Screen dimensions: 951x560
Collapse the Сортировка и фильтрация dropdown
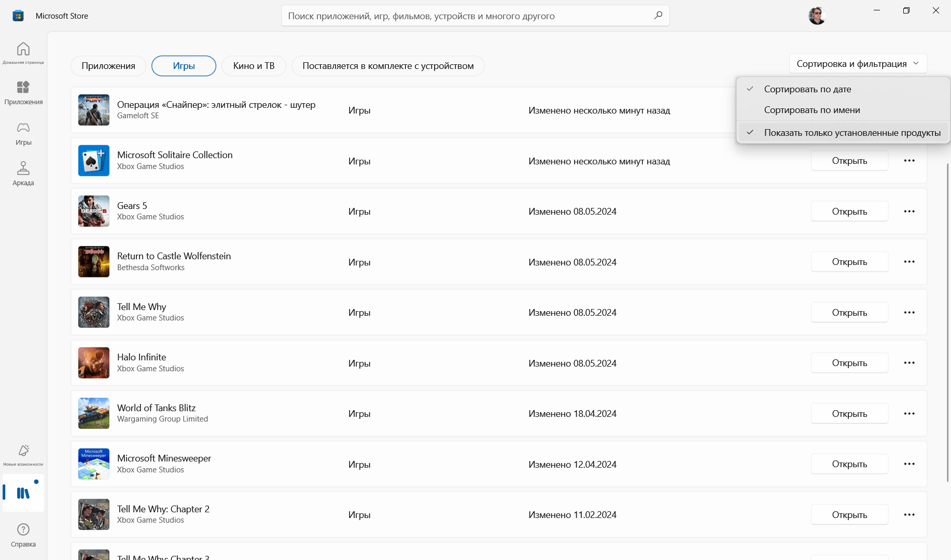tap(858, 64)
